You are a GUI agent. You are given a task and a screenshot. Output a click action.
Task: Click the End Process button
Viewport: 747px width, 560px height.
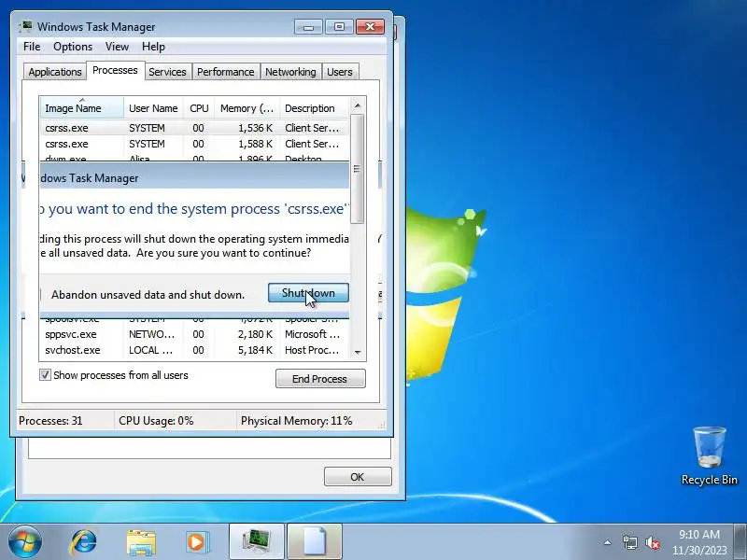(320, 379)
